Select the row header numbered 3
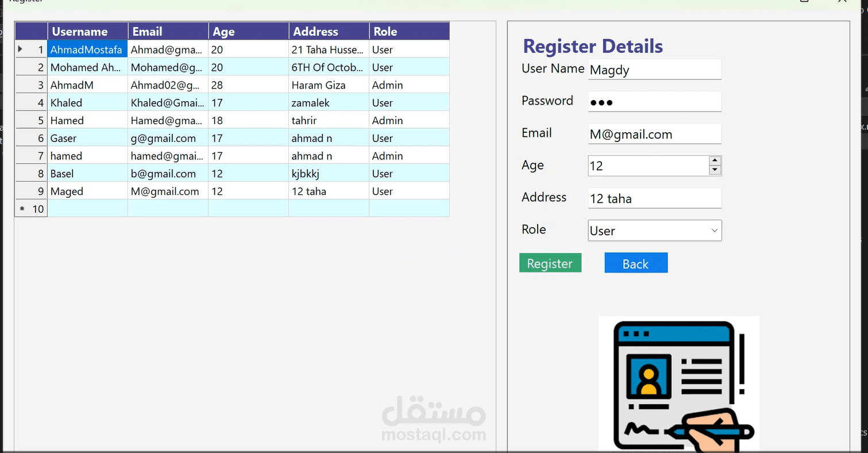 31,85
